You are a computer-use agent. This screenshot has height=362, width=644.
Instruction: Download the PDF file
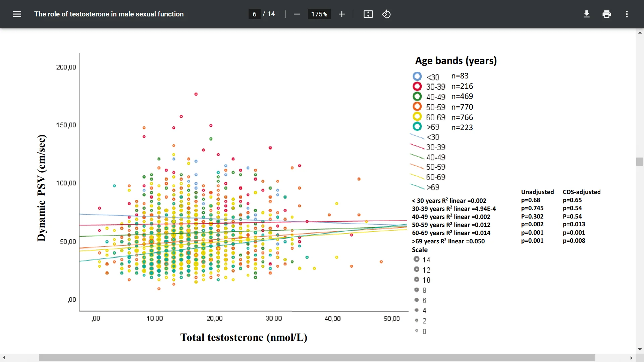click(x=587, y=14)
